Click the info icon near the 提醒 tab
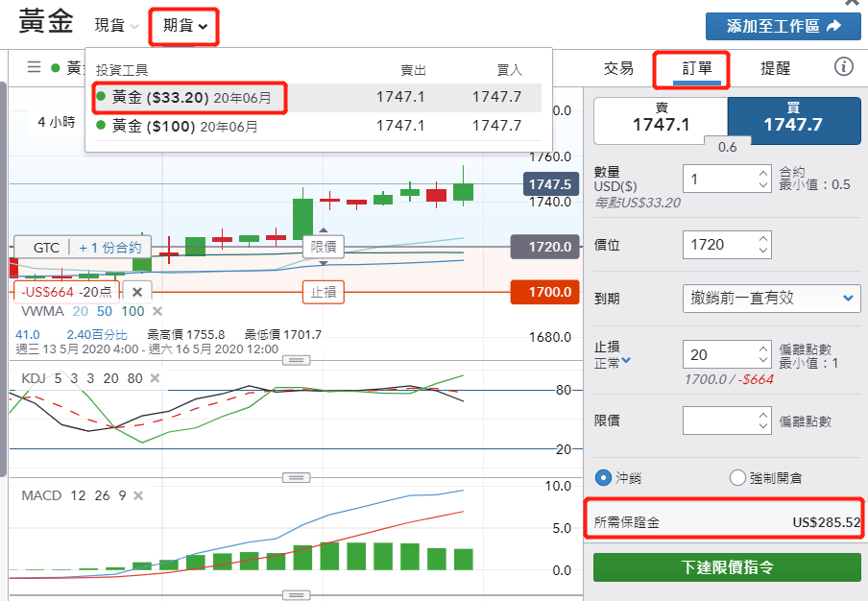The width and height of the screenshot is (868, 601). click(x=844, y=67)
